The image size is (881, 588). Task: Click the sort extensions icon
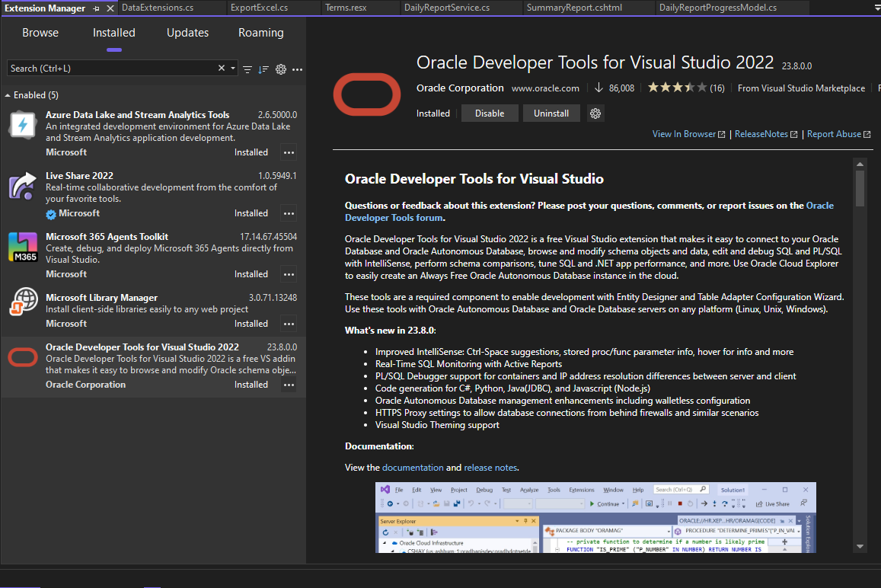pyautogui.click(x=263, y=69)
